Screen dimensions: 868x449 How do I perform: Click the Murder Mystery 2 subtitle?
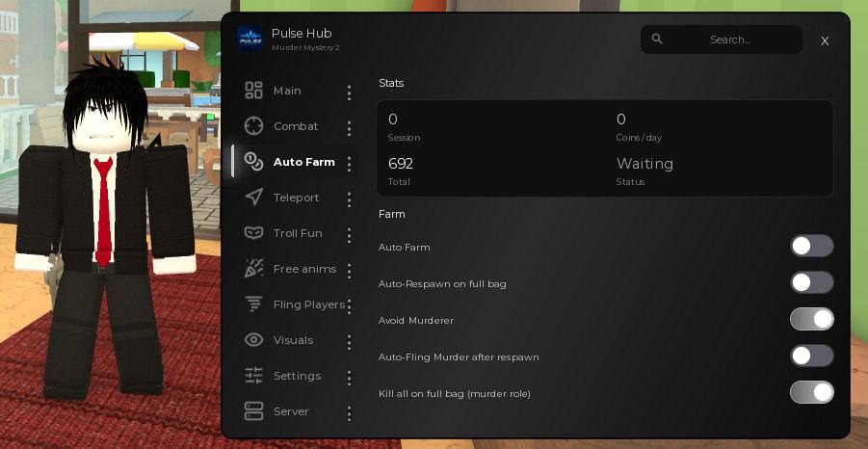[305, 48]
